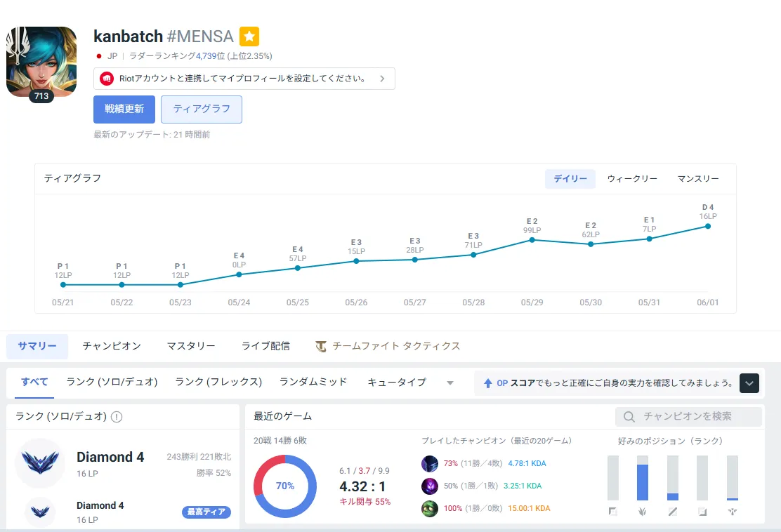The width and height of the screenshot is (781, 532).
Task: Click the E3 28LP graph point
Action: tap(415, 259)
